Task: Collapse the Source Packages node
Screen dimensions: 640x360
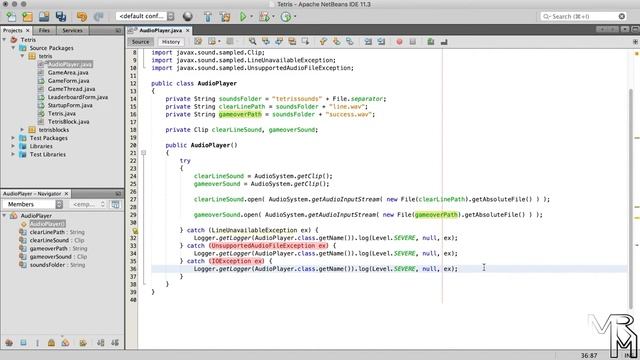Action: click(x=13, y=48)
